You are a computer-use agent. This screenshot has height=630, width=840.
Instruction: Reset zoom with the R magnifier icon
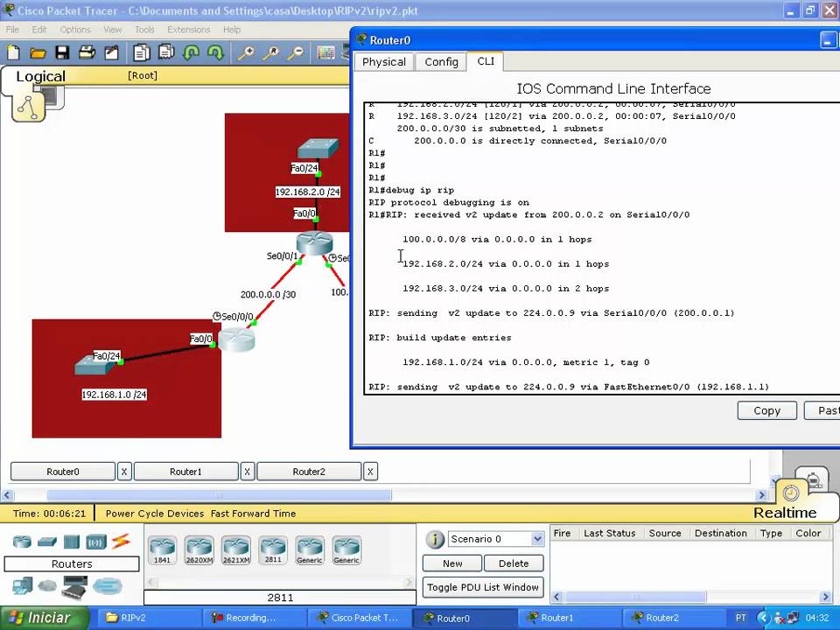[271, 52]
